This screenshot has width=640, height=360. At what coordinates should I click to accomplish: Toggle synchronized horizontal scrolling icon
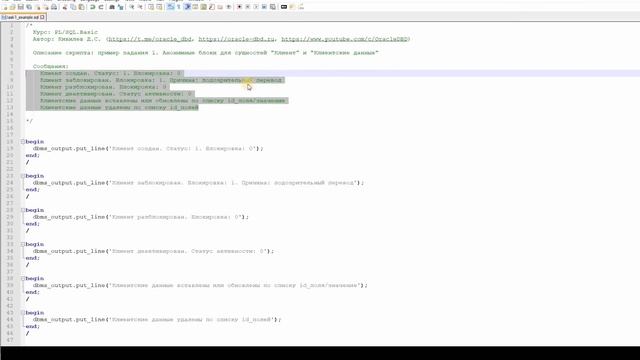click(x=159, y=7)
